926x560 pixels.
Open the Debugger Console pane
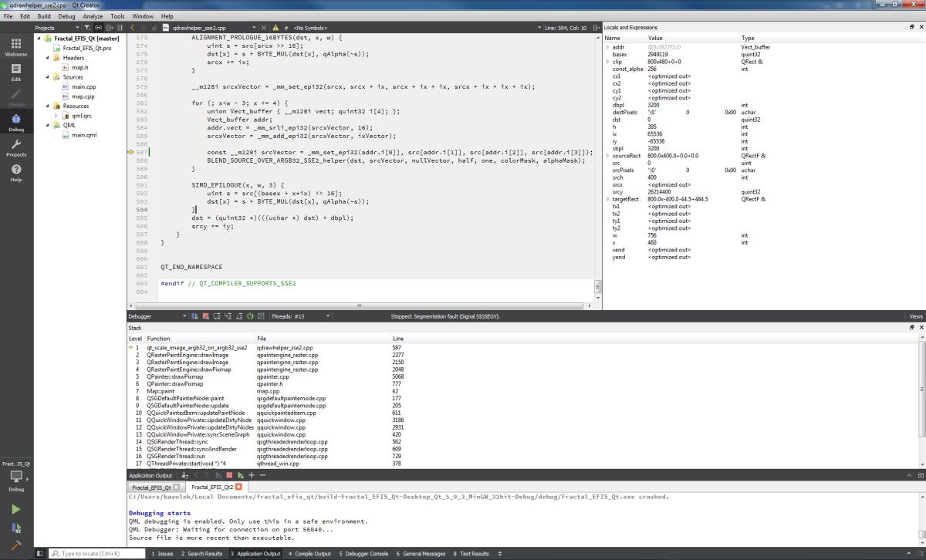[x=363, y=554]
